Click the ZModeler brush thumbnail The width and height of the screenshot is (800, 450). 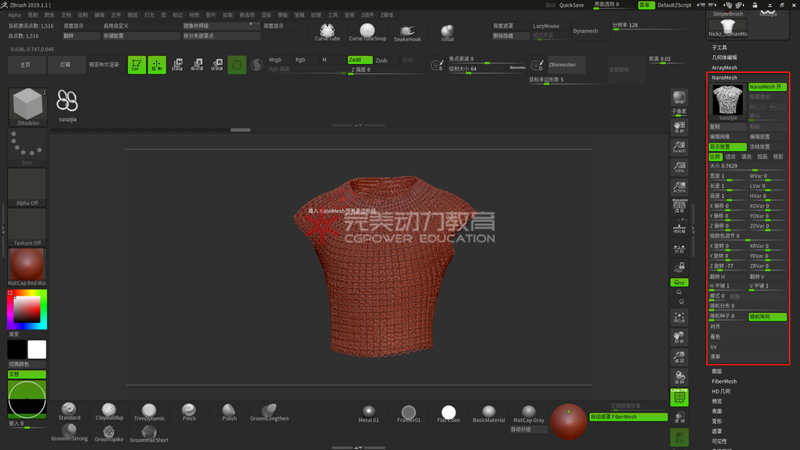[x=27, y=105]
